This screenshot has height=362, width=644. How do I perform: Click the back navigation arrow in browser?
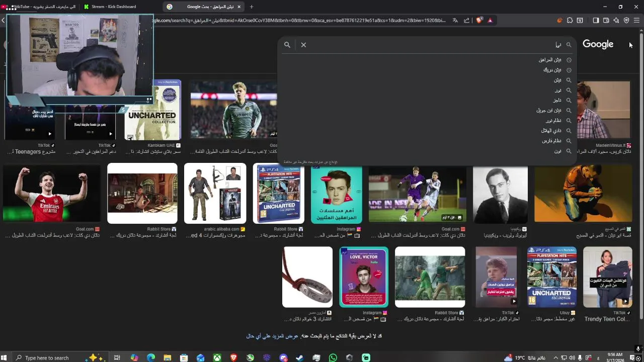(x=3, y=20)
